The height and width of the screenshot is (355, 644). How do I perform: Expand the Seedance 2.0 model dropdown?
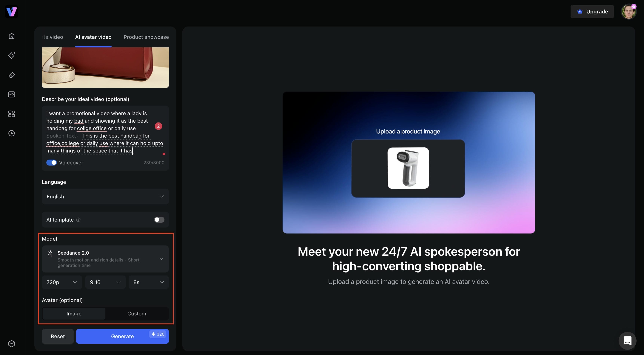[x=105, y=259]
